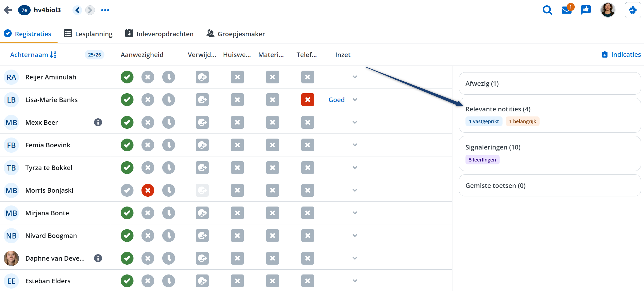Viewport: 644px width, 291px height.
Task: Click the Indicaties link
Action: 621,55
